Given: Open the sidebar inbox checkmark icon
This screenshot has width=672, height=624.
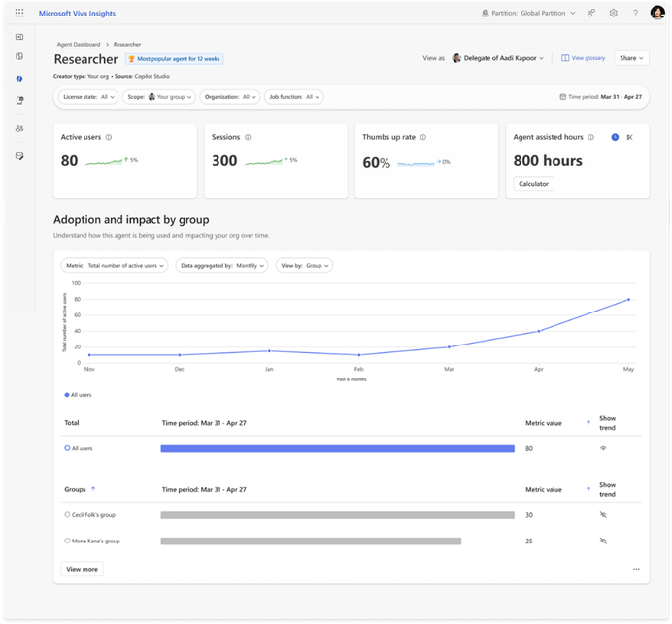Looking at the screenshot, I should click(x=19, y=156).
